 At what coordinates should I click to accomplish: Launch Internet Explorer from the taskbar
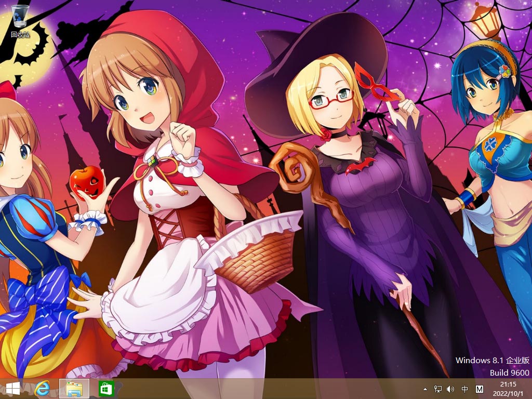(x=42, y=389)
